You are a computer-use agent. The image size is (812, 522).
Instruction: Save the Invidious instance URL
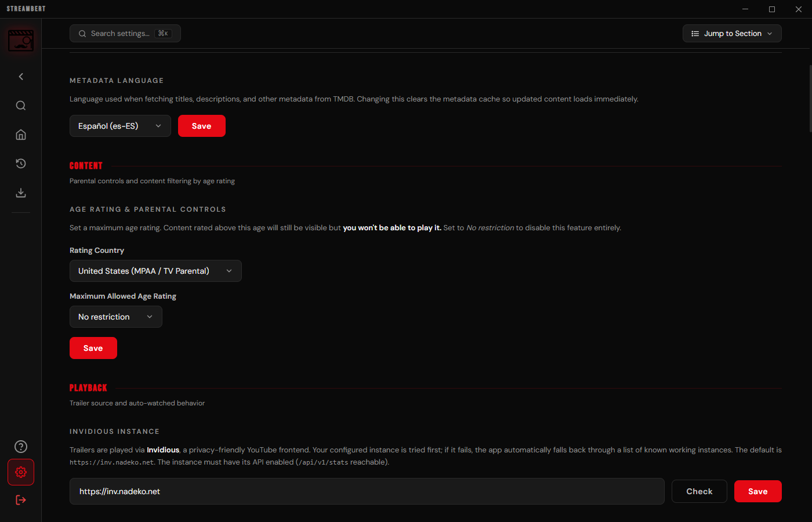click(x=758, y=491)
